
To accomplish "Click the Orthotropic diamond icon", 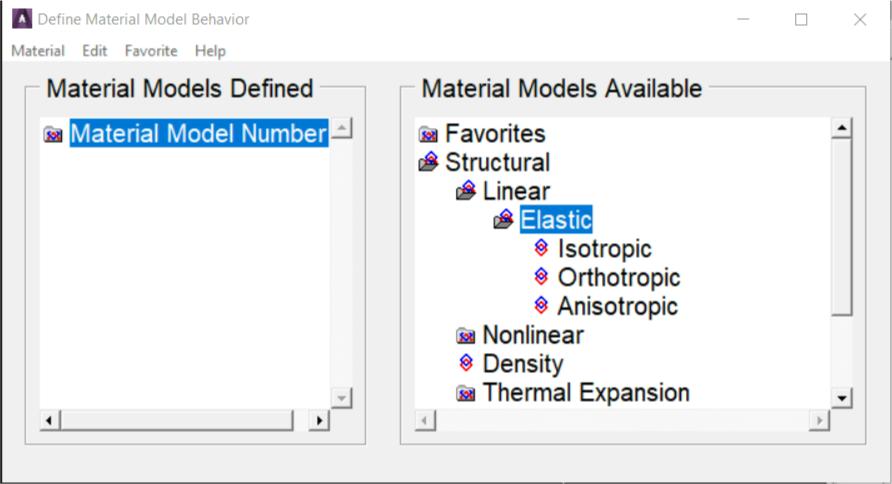I will pos(541,277).
